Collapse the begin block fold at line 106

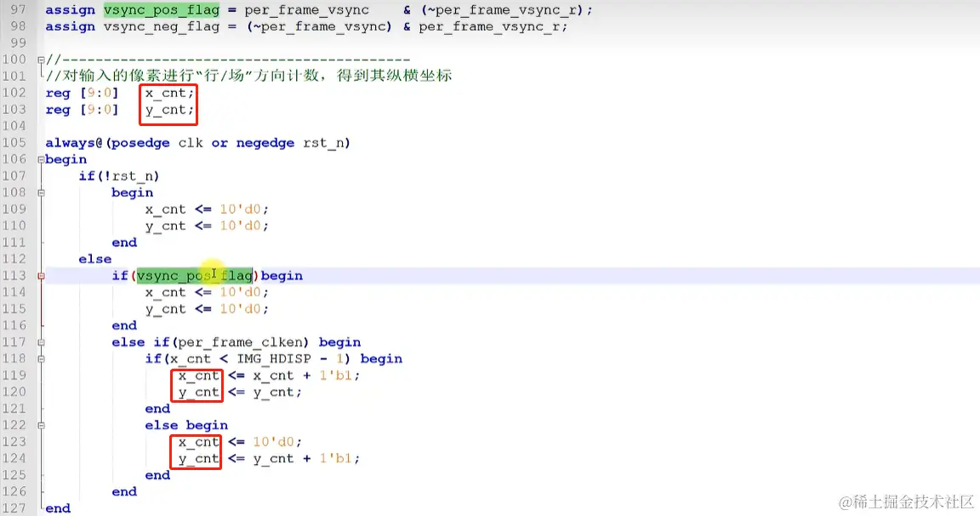(41, 159)
